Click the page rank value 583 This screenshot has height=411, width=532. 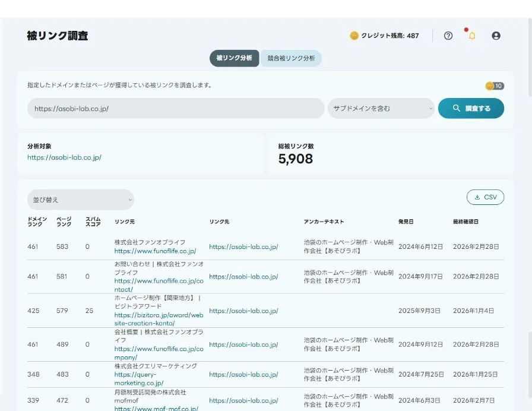[x=62, y=246]
